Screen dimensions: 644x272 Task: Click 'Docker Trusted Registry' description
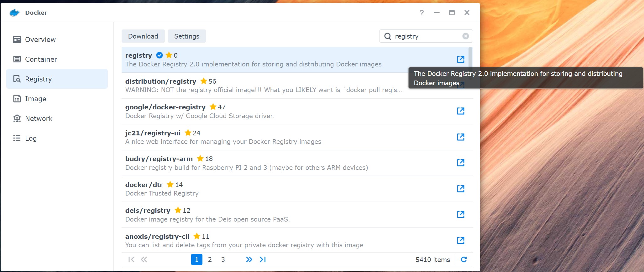(162, 193)
